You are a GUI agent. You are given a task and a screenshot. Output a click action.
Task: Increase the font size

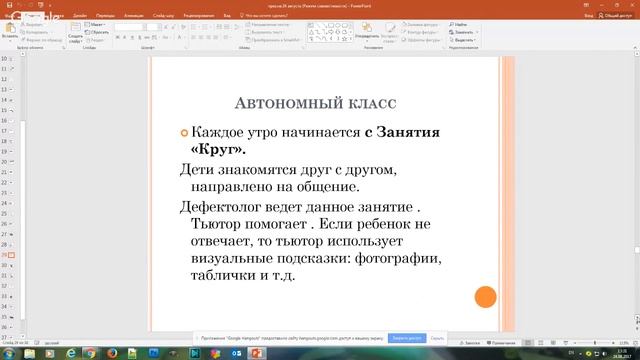tap(166, 27)
